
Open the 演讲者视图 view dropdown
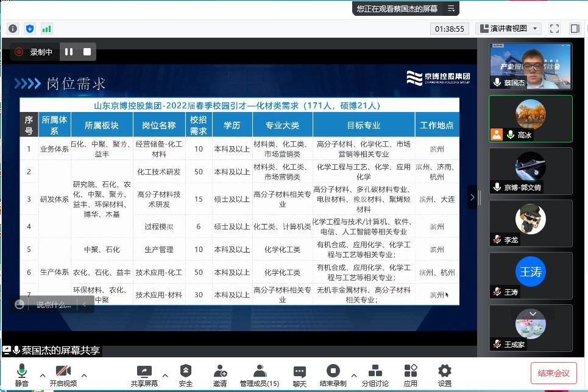pos(509,29)
